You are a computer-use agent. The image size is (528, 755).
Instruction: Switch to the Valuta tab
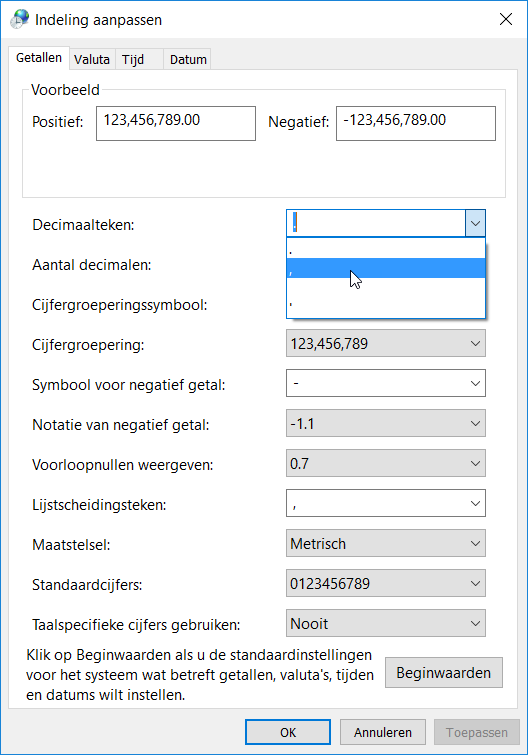click(92, 59)
